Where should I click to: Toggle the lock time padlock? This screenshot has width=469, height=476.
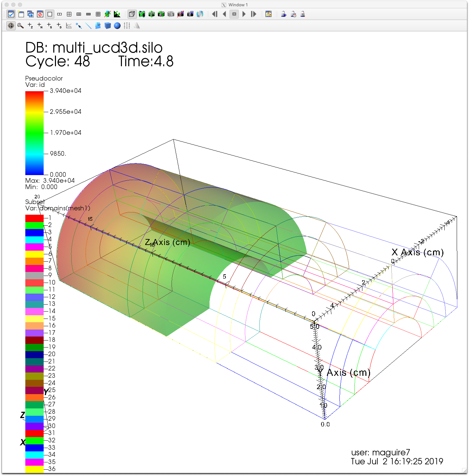click(293, 14)
